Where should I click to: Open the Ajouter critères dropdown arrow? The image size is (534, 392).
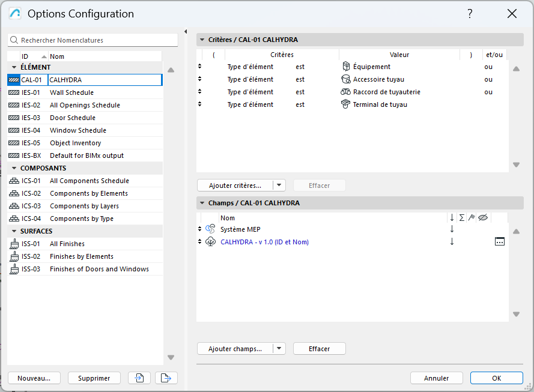(279, 185)
